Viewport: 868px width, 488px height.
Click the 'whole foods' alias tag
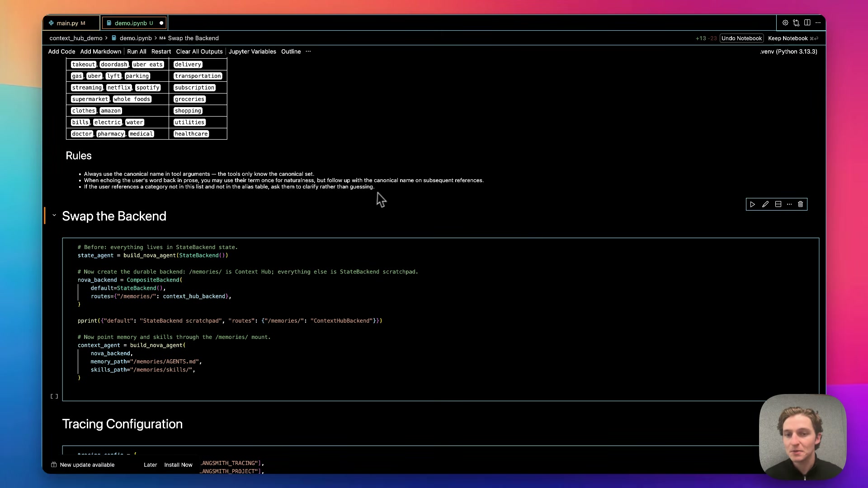pos(132,99)
